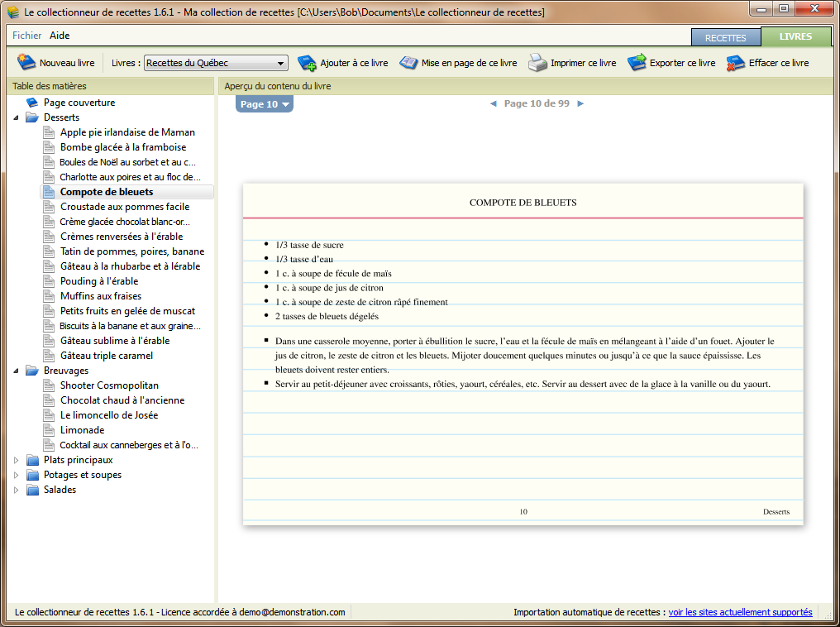The width and height of the screenshot is (840, 627).
Task: Click the document icon beside Muffins aux fraises
Action: pyautogui.click(x=49, y=296)
